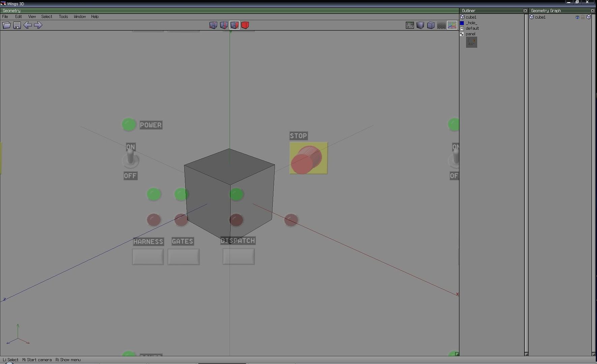
Task: Click the Redo right arrow icon
Action: 38,25
